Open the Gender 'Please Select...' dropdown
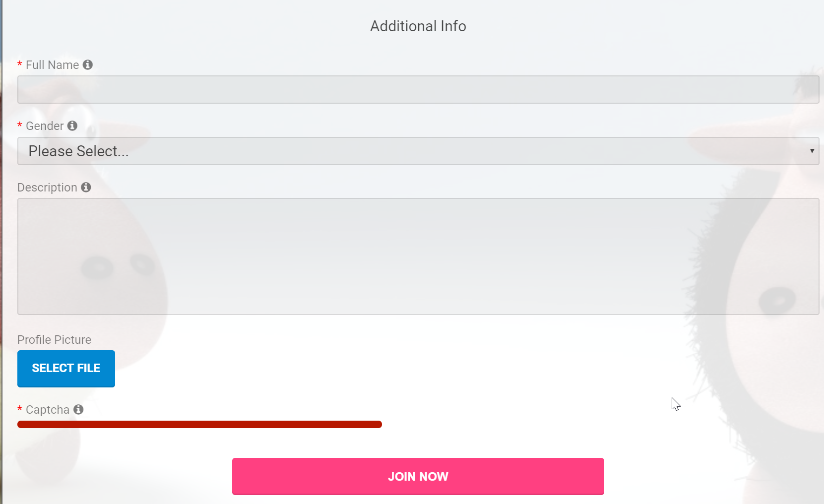 coord(418,151)
